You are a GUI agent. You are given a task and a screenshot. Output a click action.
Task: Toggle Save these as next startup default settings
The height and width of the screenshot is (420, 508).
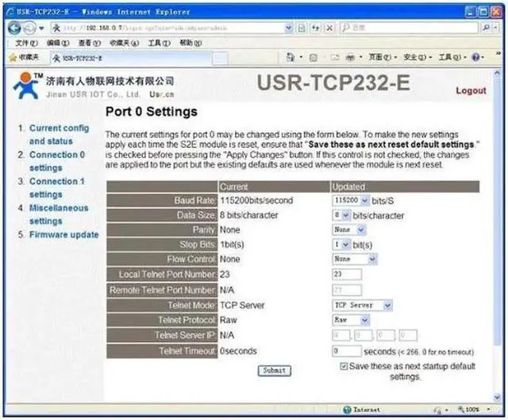click(x=343, y=366)
